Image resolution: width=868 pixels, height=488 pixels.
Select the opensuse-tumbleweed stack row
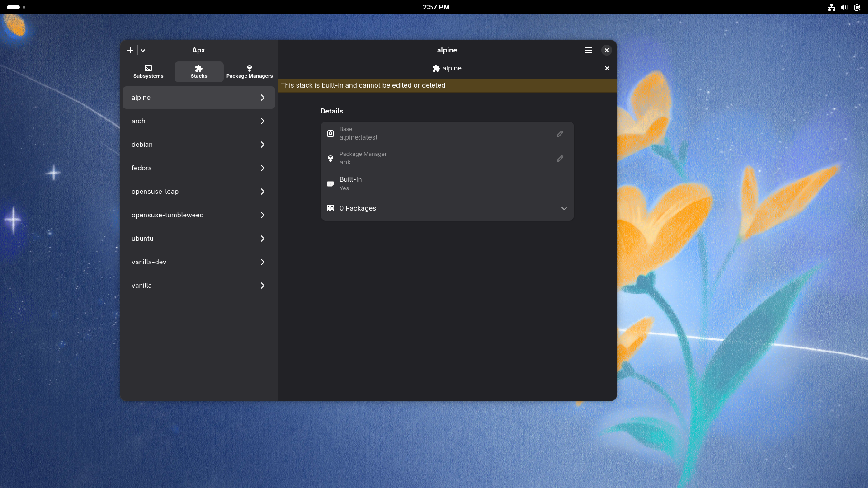(199, 215)
